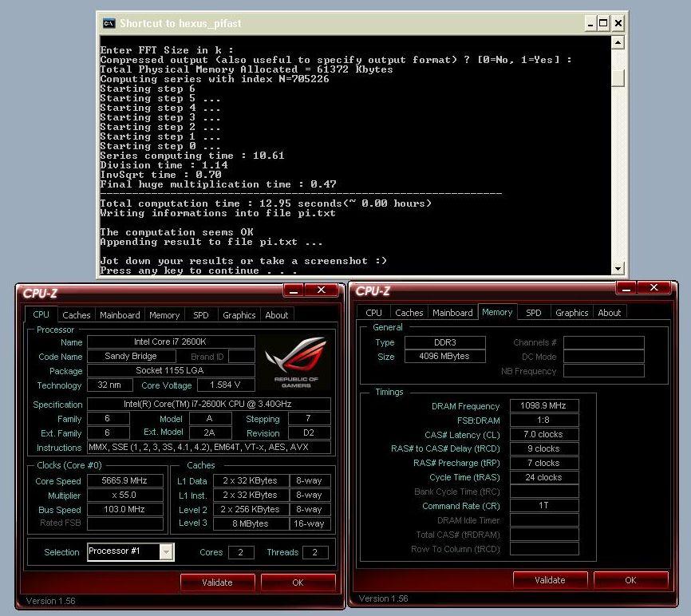The height and width of the screenshot is (616, 691).
Task: Close the left CPU-Z window
Action: (322, 290)
